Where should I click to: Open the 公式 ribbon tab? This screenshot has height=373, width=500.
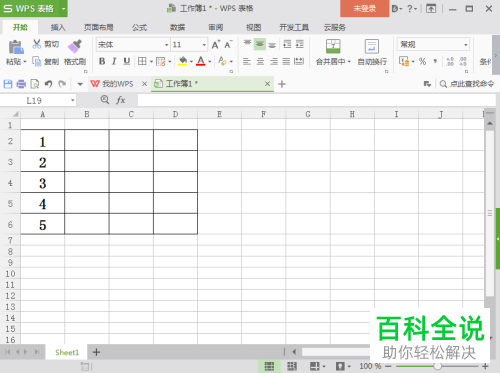pos(139,27)
